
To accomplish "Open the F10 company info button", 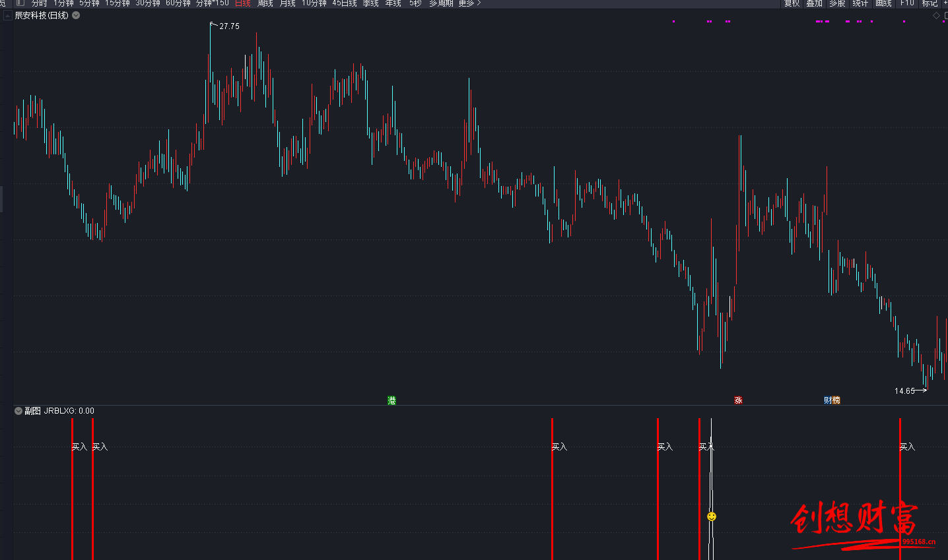I will [x=907, y=3].
